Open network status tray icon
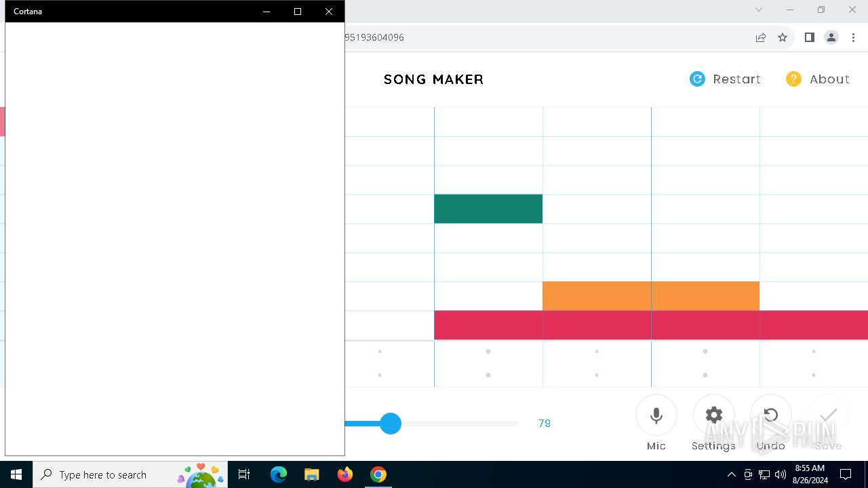Image resolution: width=868 pixels, height=488 pixels. click(x=764, y=474)
